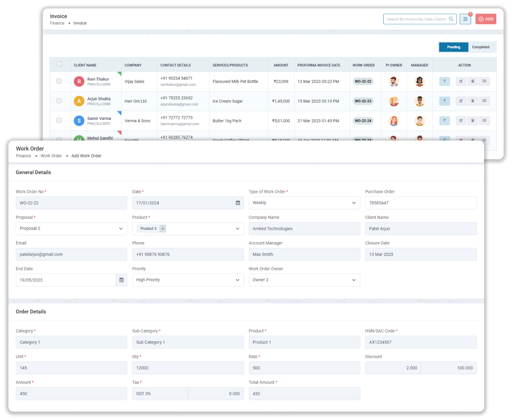Tick the select-all checkbox in the table header

(x=60, y=64)
